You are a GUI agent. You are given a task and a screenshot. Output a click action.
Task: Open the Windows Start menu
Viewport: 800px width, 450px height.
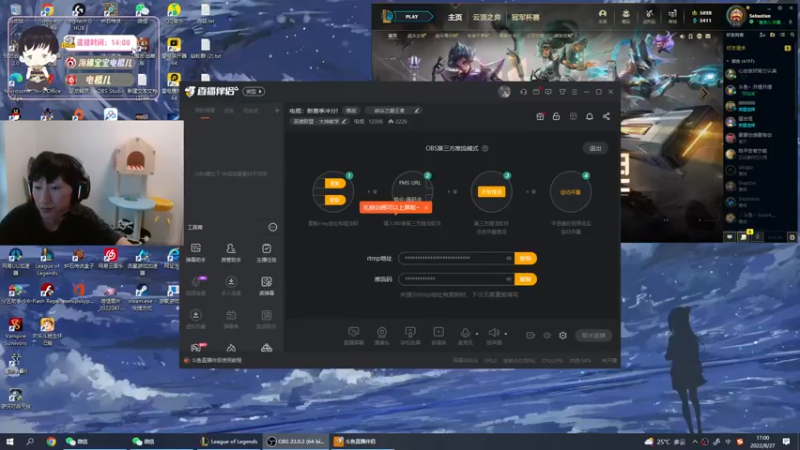pyautogui.click(x=9, y=441)
